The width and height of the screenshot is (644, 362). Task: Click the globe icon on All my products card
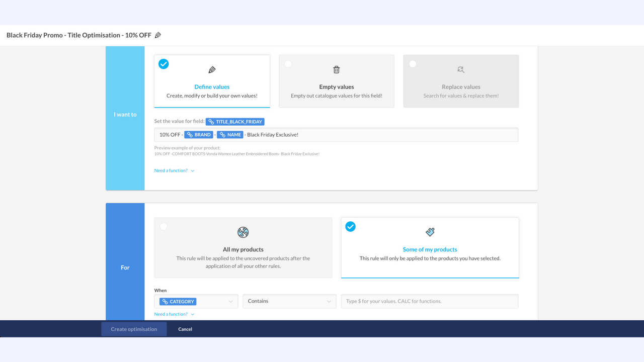243,232
